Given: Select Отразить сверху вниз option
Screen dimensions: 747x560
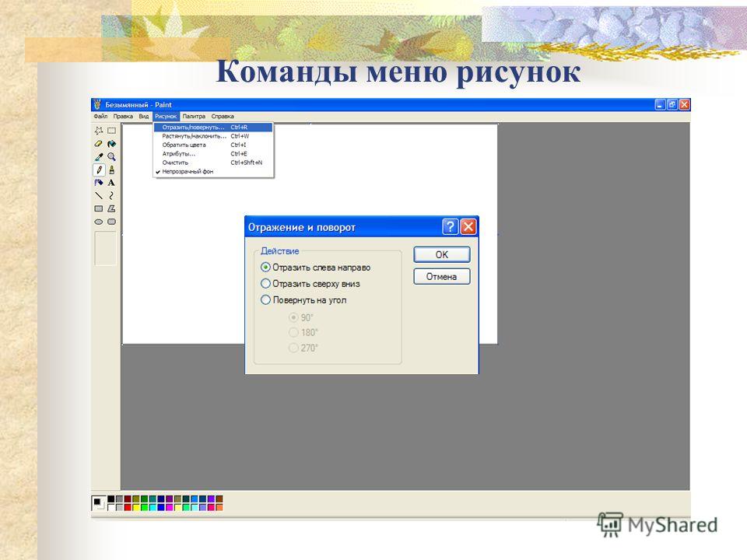Looking at the screenshot, I should [310, 283].
